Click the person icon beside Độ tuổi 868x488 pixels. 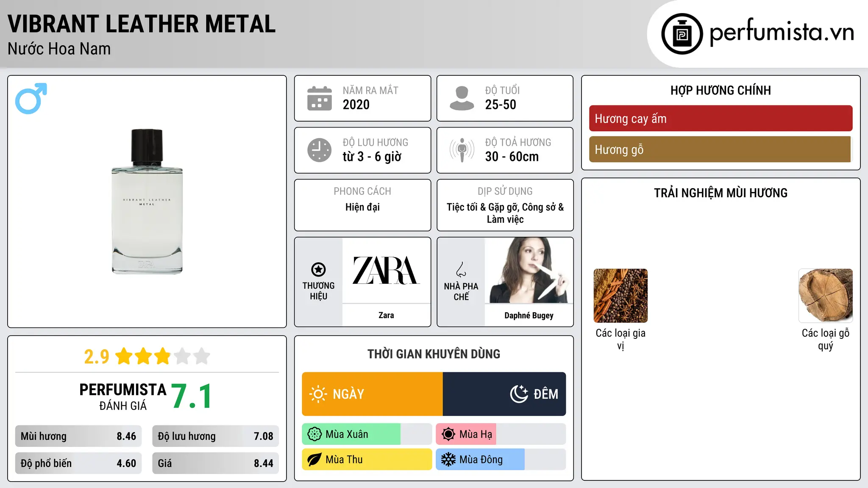click(x=462, y=98)
